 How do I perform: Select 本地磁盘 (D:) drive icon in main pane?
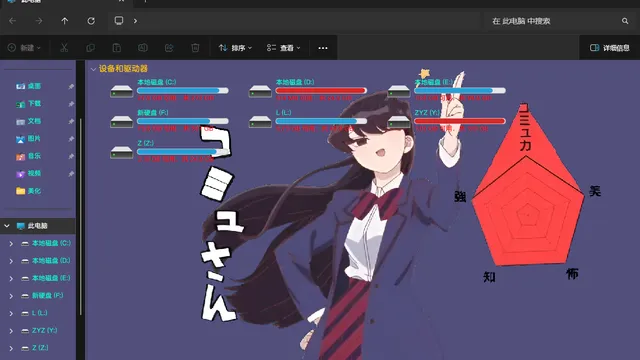260,91
